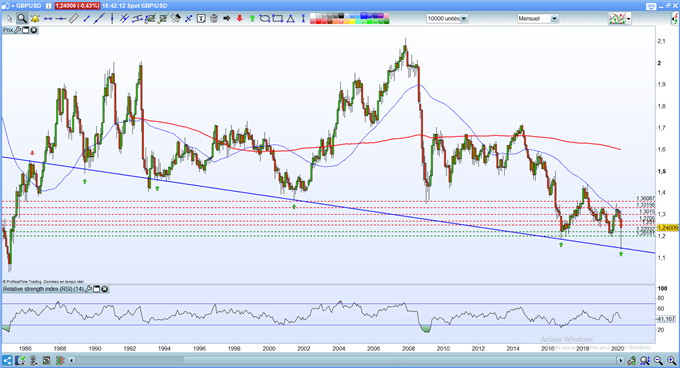The width and height of the screenshot is (680, 368).
Task: Select the horizontal line drawing tool
Action: (x=48, y=19)
